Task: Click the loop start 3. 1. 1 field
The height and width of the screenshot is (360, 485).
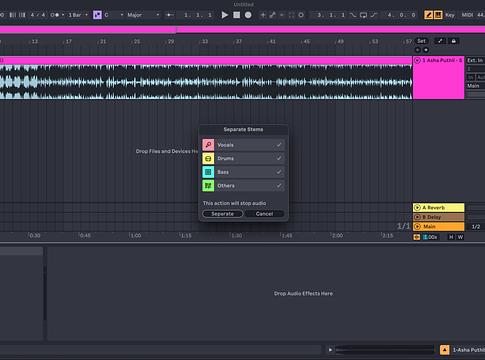Action: click(330, 15)
